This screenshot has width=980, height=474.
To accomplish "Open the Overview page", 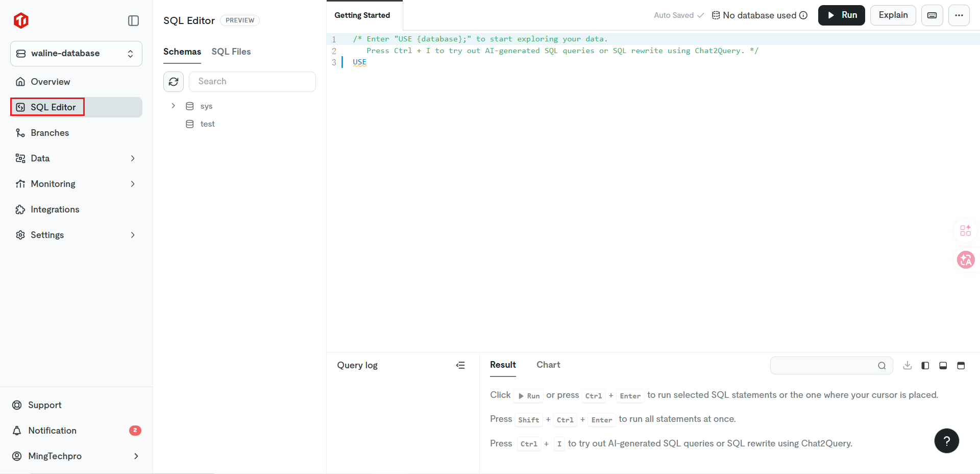I will coord(76,82).
